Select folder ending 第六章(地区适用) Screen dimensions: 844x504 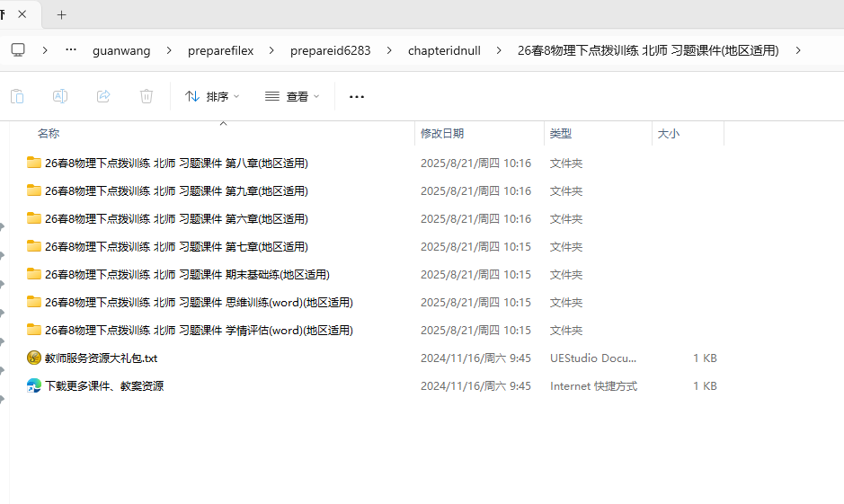coord(176,219)
